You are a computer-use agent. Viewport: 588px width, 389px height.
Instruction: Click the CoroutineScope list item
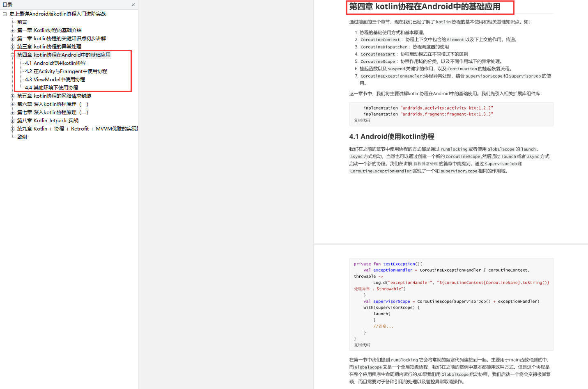(431, 62)
